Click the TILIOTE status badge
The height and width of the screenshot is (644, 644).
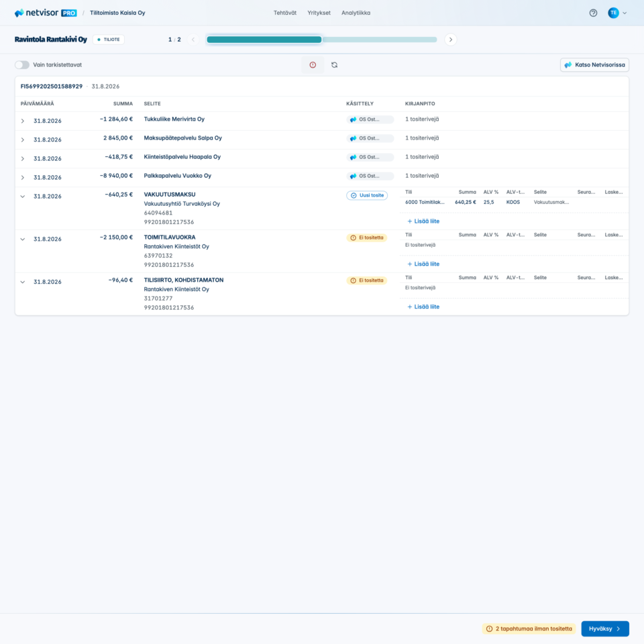tap(109, 40)
